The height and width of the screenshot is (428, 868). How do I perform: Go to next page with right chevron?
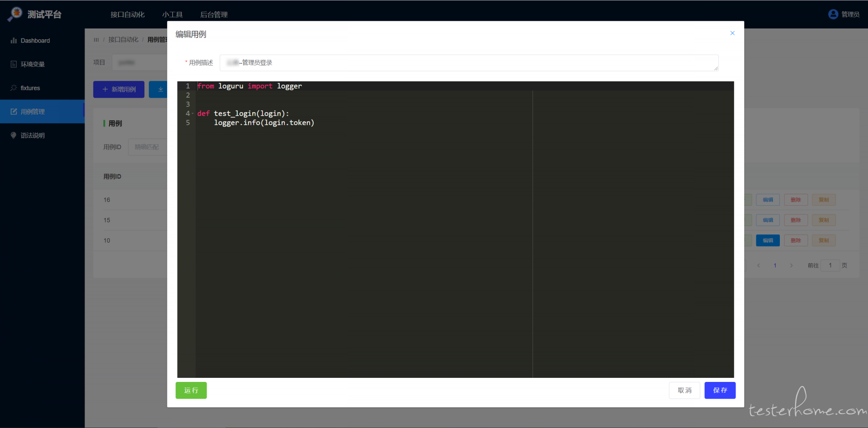coord(791,265)
